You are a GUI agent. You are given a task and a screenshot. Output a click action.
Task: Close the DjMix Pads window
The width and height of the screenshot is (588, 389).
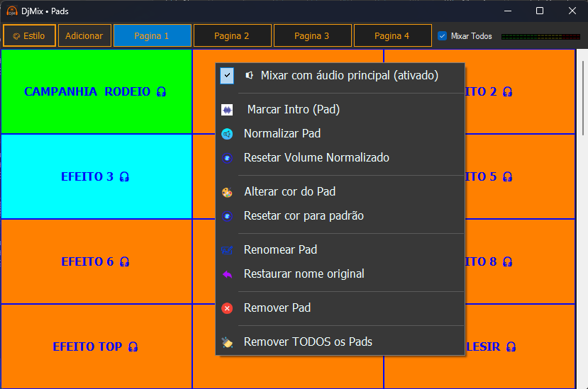click(572, 11)
